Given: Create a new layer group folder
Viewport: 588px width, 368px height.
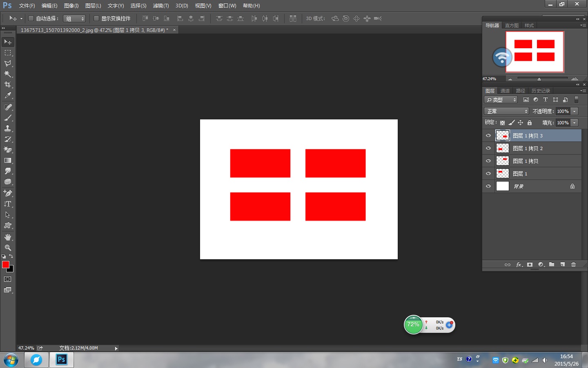Looking at the screenshot, I should 552,265.
